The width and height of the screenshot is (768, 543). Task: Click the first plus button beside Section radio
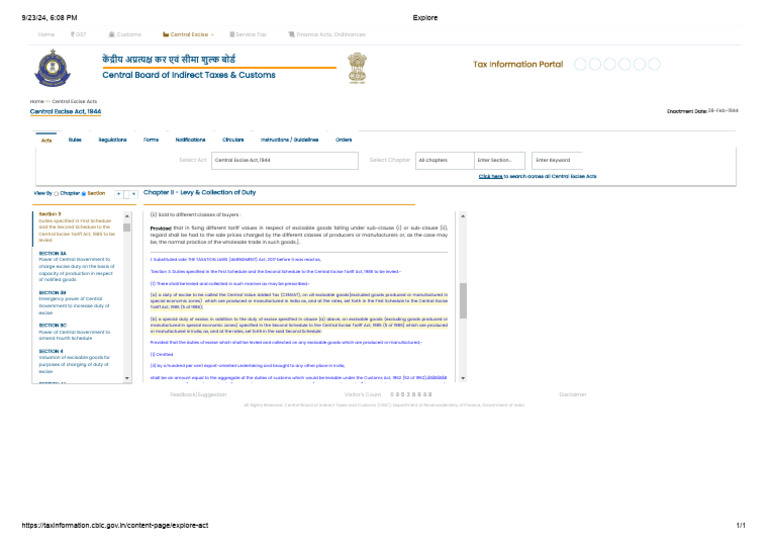point(119,194)
